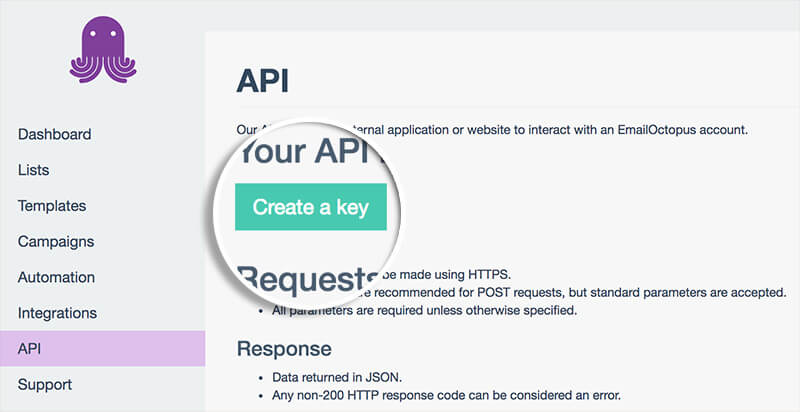Click the 'Data returned in JSON.' bullet

pyautogui.click(x=337, y=377)
